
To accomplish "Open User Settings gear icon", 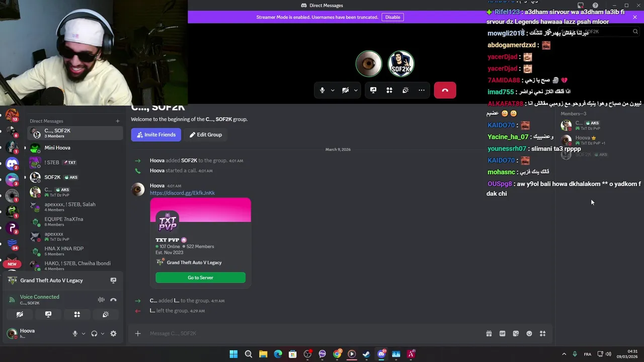I will pyautogui.click(x=113, y=333).
